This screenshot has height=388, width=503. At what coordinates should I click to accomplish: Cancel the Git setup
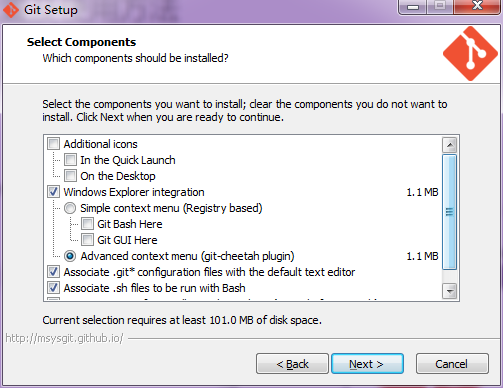click(452, 364)
